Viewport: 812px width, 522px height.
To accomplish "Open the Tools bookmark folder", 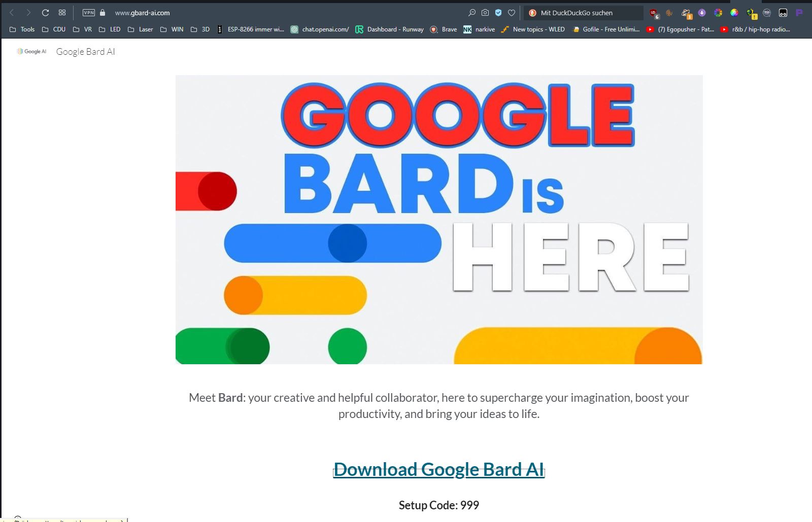I will click(x=22, y=29).
